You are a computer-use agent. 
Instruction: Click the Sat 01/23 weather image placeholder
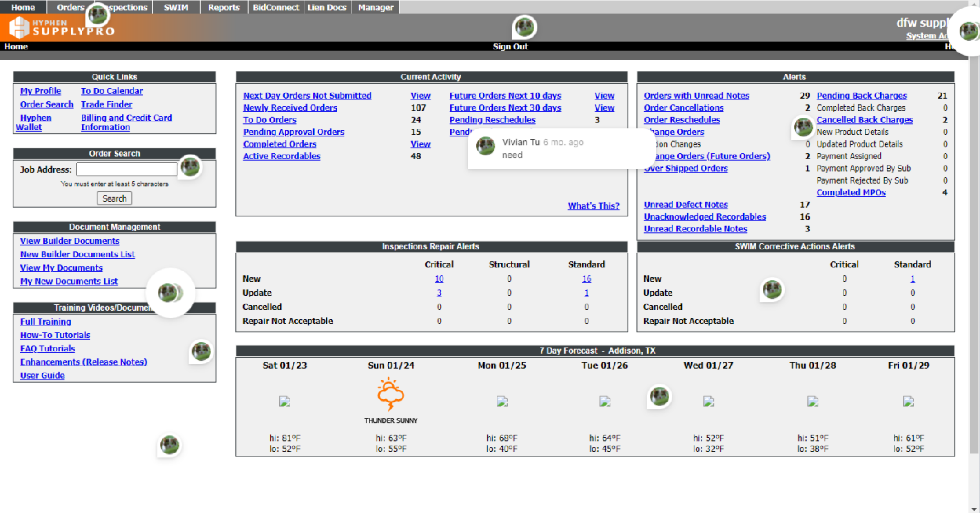point(285,401)
